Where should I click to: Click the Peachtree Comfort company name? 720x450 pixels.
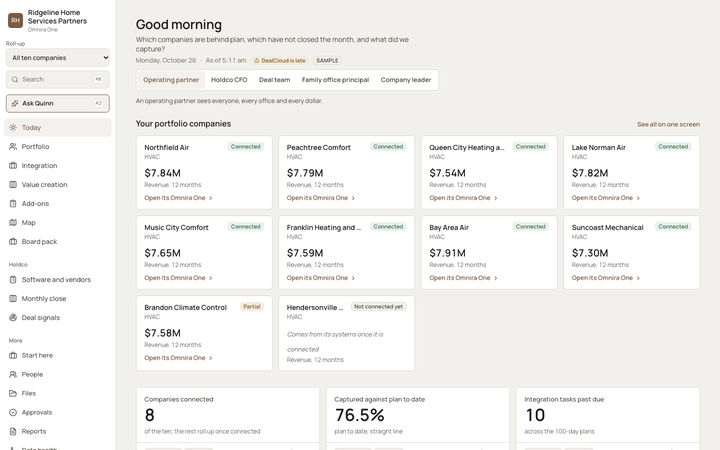(319, 147)
